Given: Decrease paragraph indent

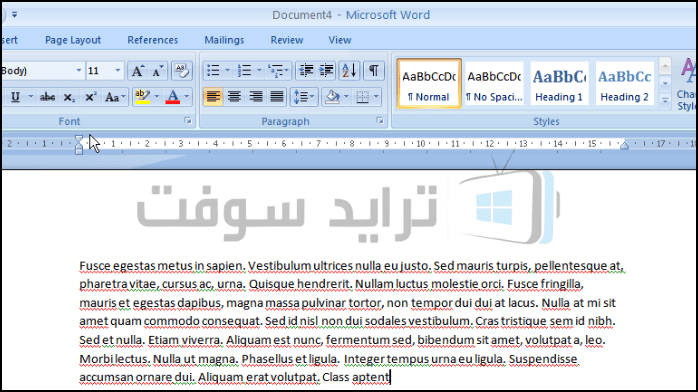Looking at the screenshot, I should point(306,71).
